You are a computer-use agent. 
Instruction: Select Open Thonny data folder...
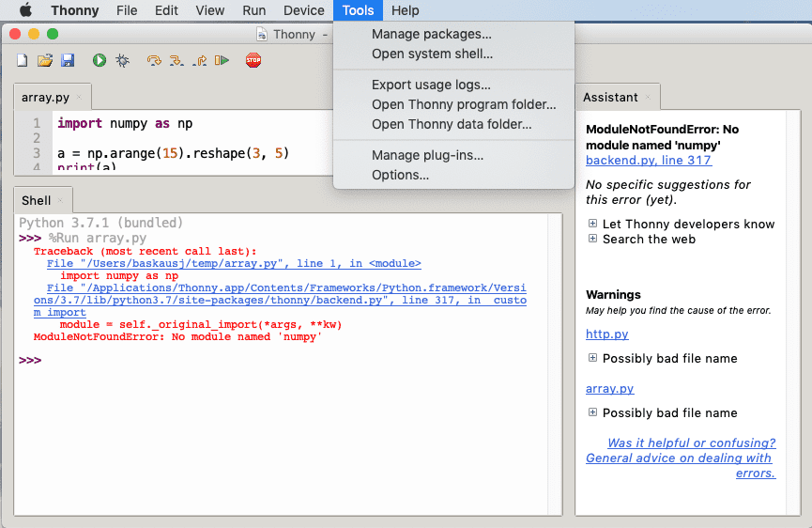pos(453,124)
